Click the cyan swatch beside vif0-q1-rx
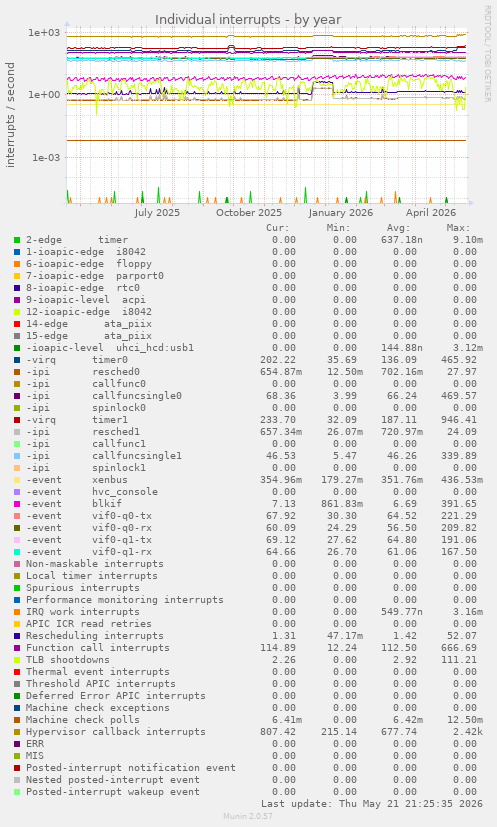Image resolution: width=497 pixels, height=827 pixels. pos(17,552)
